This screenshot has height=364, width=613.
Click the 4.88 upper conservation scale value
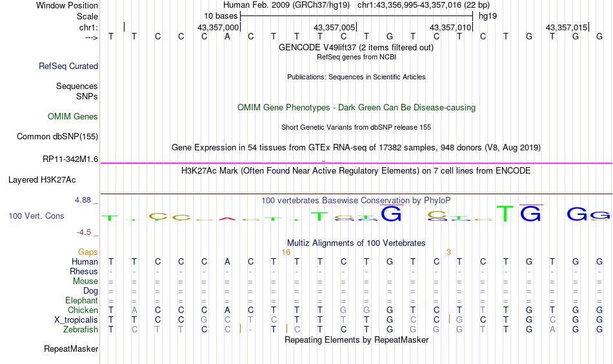(83, 200)
